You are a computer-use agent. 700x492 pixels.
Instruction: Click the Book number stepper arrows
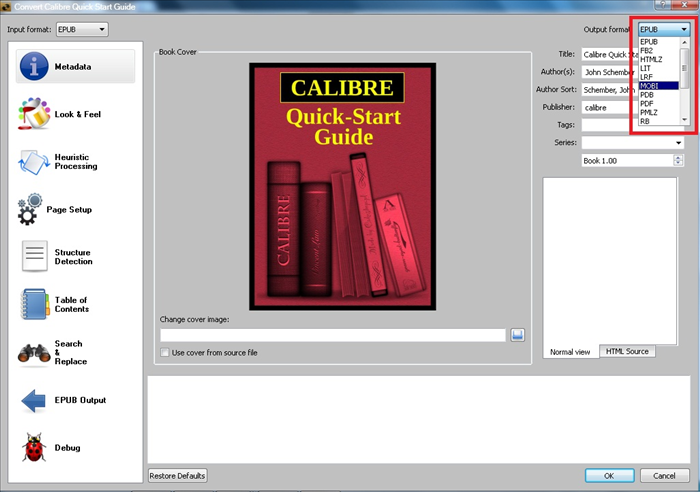tap(678, 160)
